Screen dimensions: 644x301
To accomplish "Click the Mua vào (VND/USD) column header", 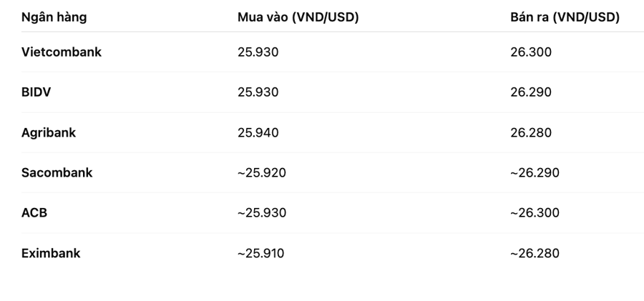I will click(x=298, y=17).
